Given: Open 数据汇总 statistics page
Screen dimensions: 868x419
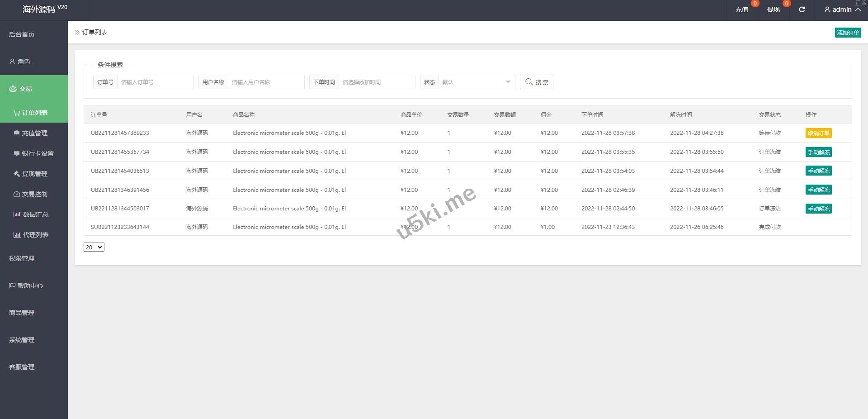Looking at the screenshot, I should pyautogui.click(x=35, y=214).
